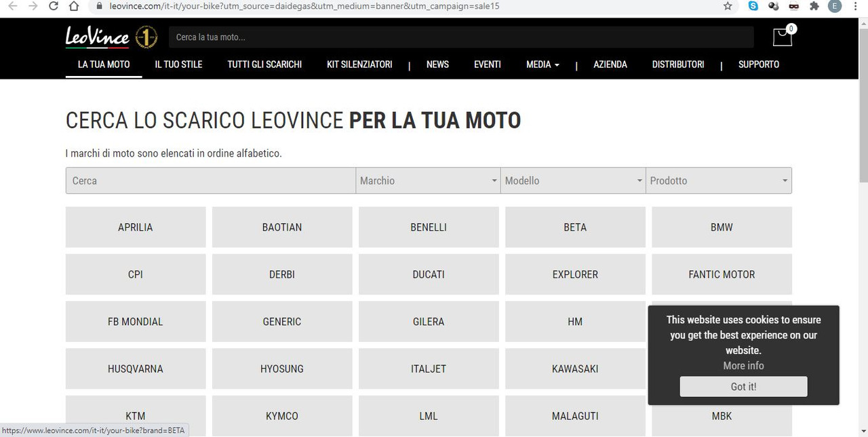Open the Modello dropdown
This screenshot has height=437, width=868.
pos(574,180)
